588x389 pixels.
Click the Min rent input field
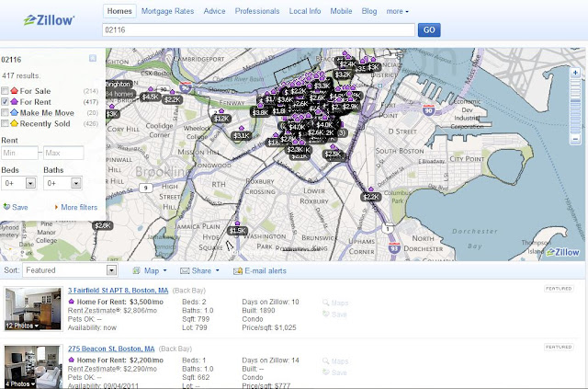19,153
